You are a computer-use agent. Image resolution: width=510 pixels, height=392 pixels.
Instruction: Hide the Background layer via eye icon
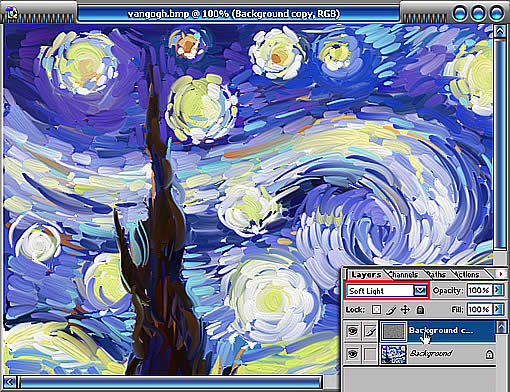click(x=353, y=354)
